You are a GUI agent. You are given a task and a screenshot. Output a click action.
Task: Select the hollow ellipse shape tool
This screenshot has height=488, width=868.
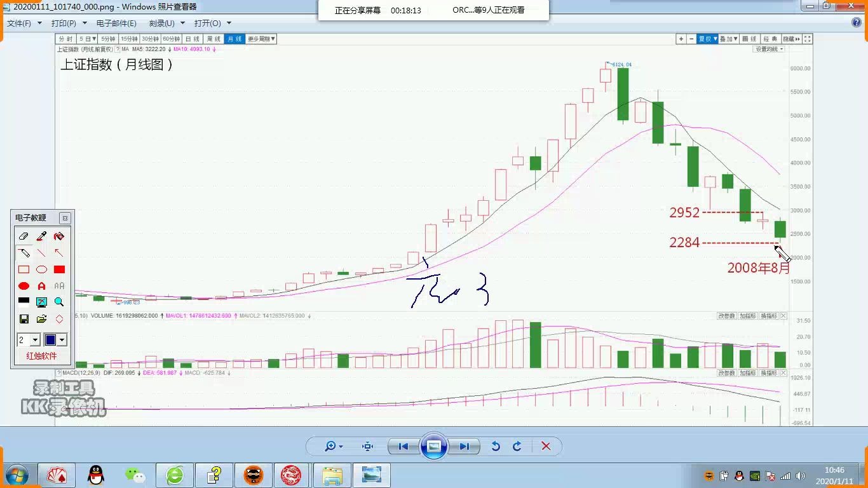point(42,269)
